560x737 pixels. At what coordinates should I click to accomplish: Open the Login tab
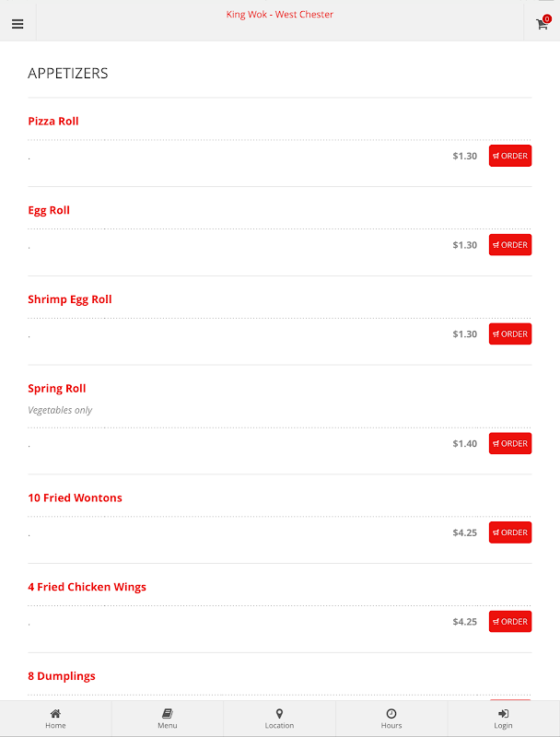[x=503, y=719]
